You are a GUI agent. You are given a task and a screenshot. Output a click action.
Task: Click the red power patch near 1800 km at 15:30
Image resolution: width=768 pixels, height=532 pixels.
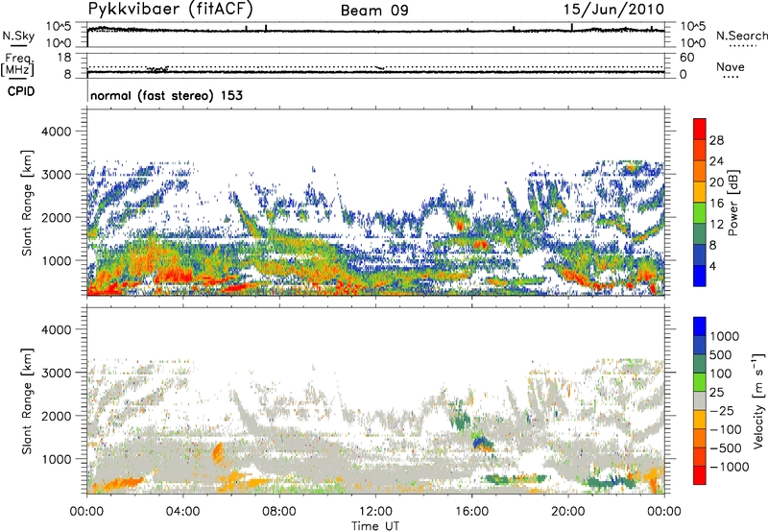[460, 225]
